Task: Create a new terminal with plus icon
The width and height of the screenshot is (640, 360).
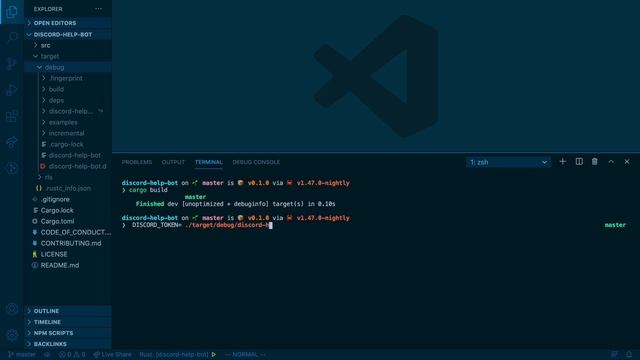Action: (x=562, y=162)
